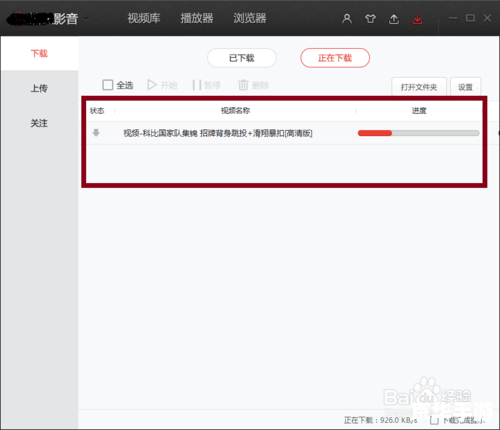500x430 pixels.
Task: Click the upload icon in title bar
Action: point(394,19)
